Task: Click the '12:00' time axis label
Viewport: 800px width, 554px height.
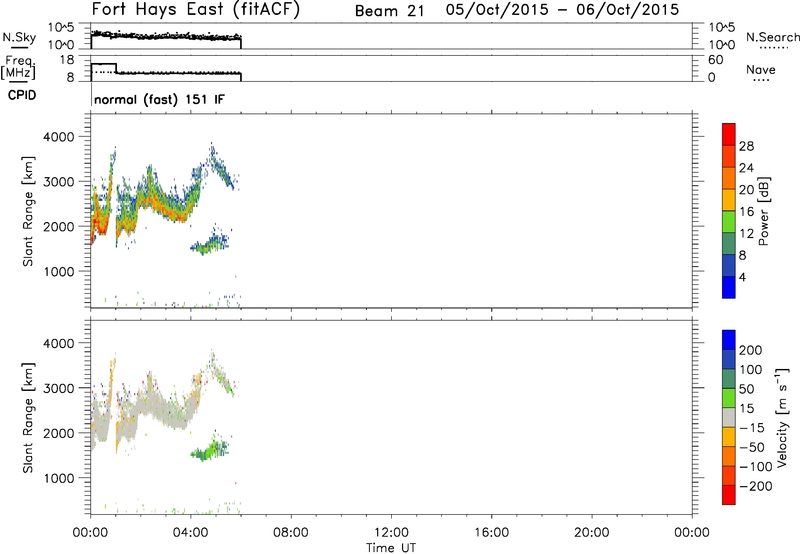Action: (391, 533)
